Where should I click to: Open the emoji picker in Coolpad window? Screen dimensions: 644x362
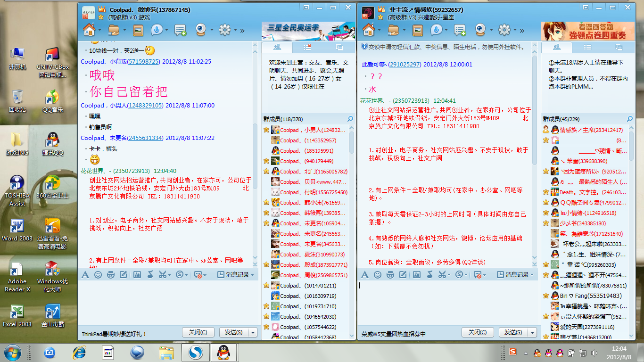[x=98, y=274]
